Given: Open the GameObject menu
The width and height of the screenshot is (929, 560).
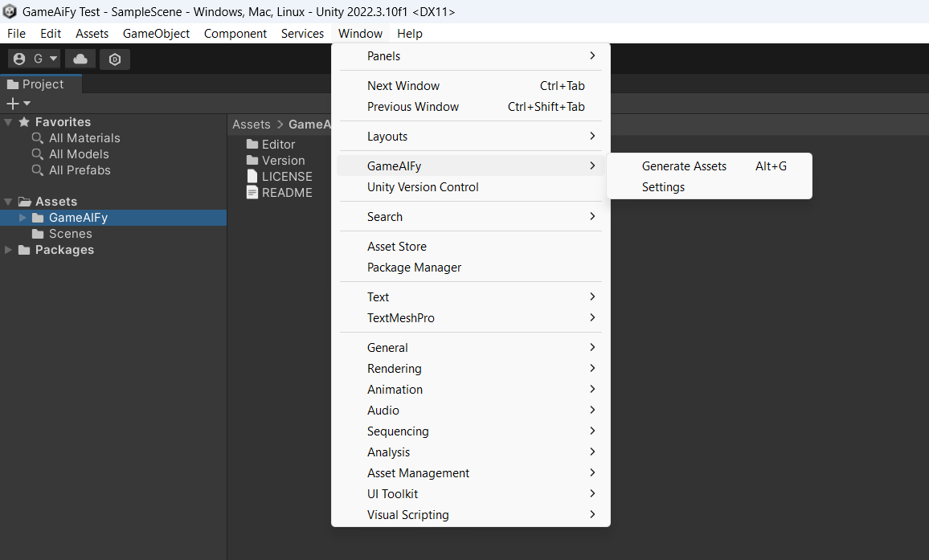Looking at the screenshot, I should pyautogui.click(x=157, y=33).
